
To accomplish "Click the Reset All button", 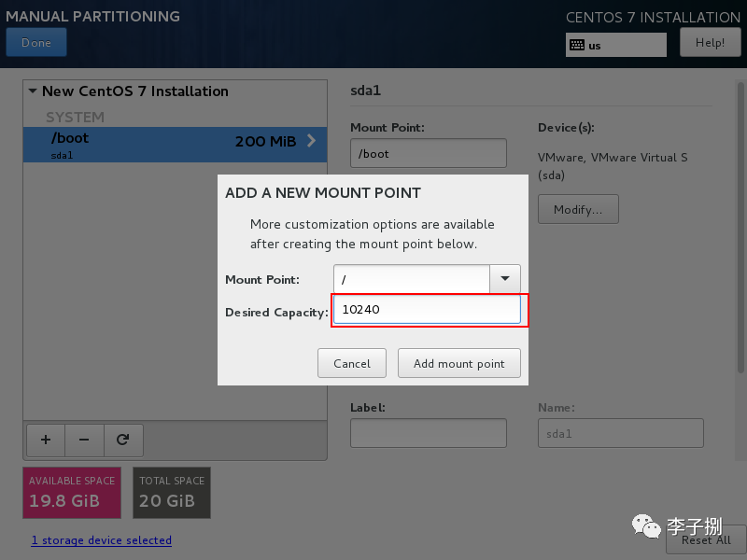I will pyautogui.click(x=705, y=539).
